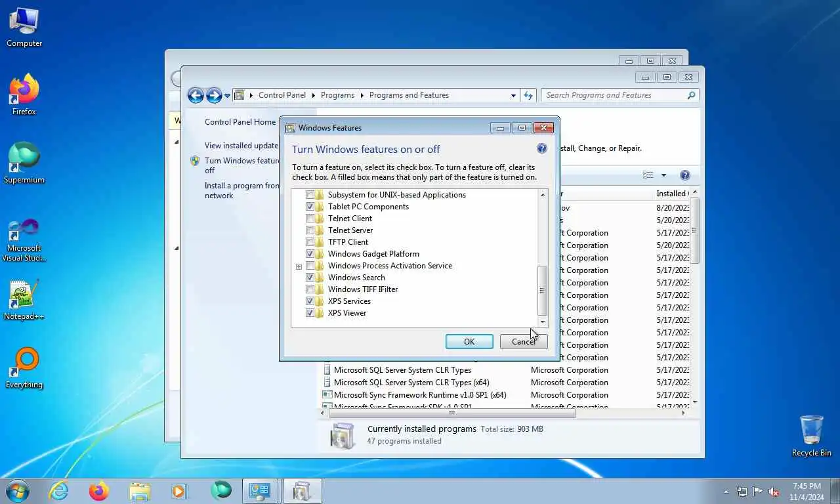The image size is (840, 504).
Task: Check Windows Process Activation Service
Action: (310, 266)
